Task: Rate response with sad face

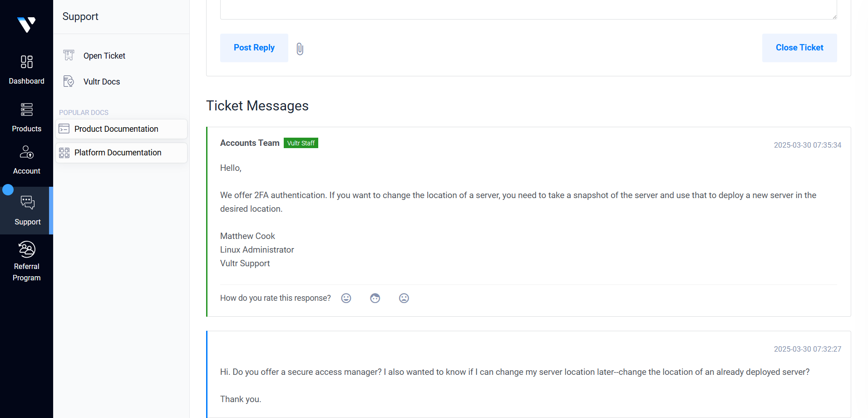Action: [404, 298]
